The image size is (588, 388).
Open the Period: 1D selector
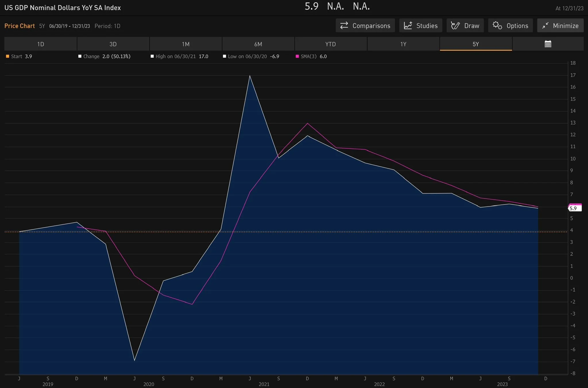pos(107,26)
